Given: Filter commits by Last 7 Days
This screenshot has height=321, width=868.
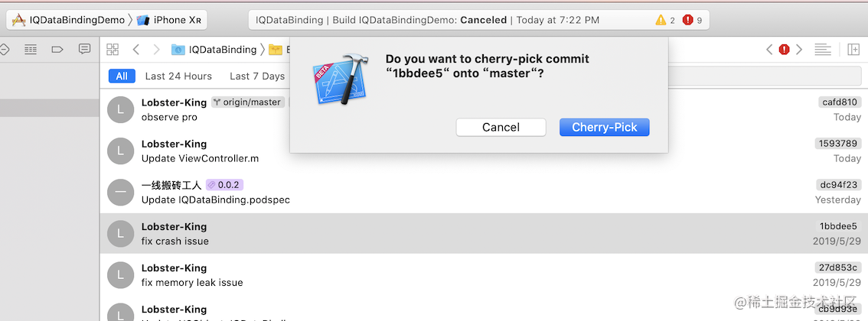Looking at the screenshot, I should pos(257,76).
